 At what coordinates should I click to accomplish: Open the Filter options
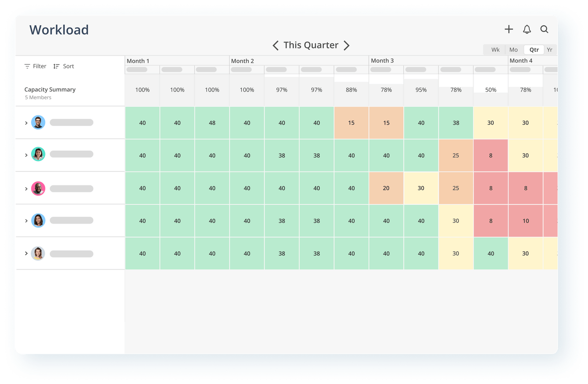click(x=35, y=66)
